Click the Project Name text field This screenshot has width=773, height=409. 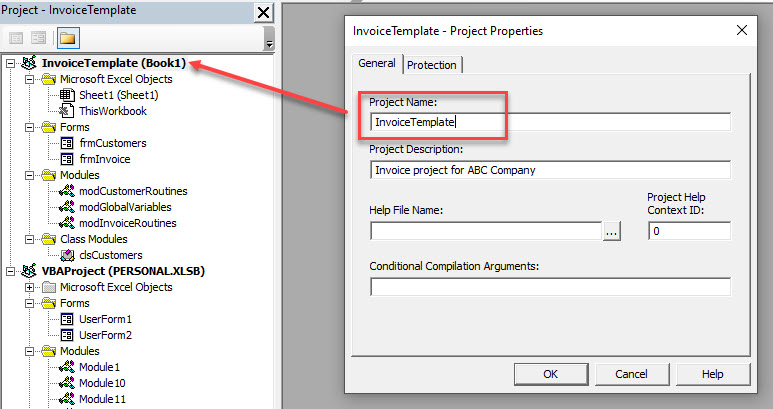coord(550,122)
